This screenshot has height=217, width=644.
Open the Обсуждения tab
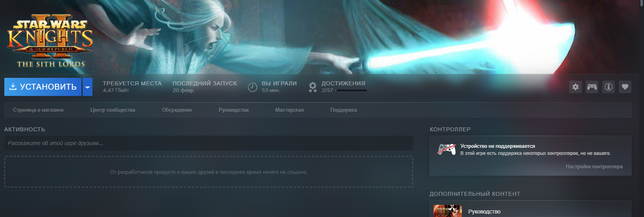(177, 110)
